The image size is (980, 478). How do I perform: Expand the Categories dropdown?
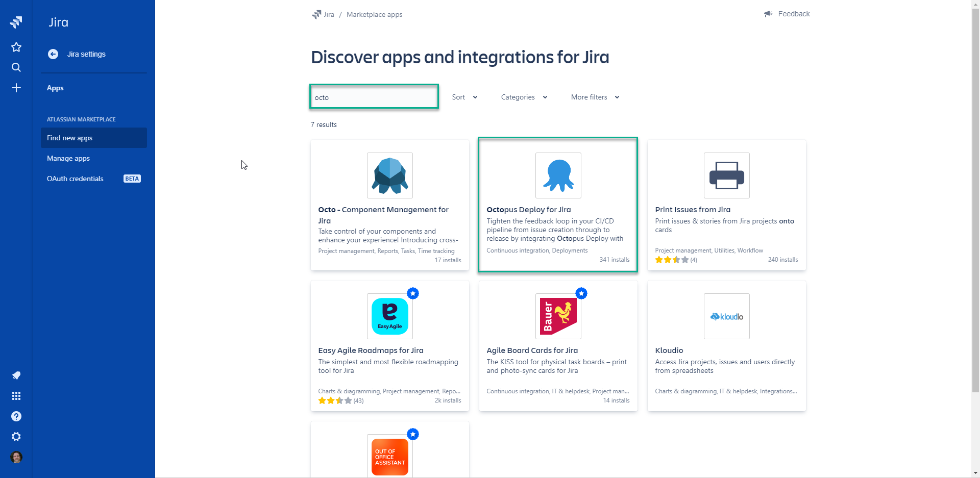coord(523,97)
